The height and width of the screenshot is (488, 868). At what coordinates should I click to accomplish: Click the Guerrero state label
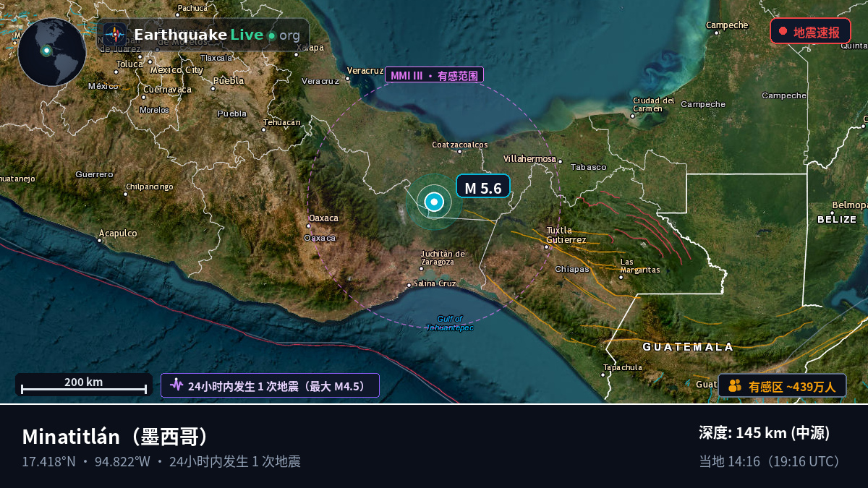tap(94, 174)
